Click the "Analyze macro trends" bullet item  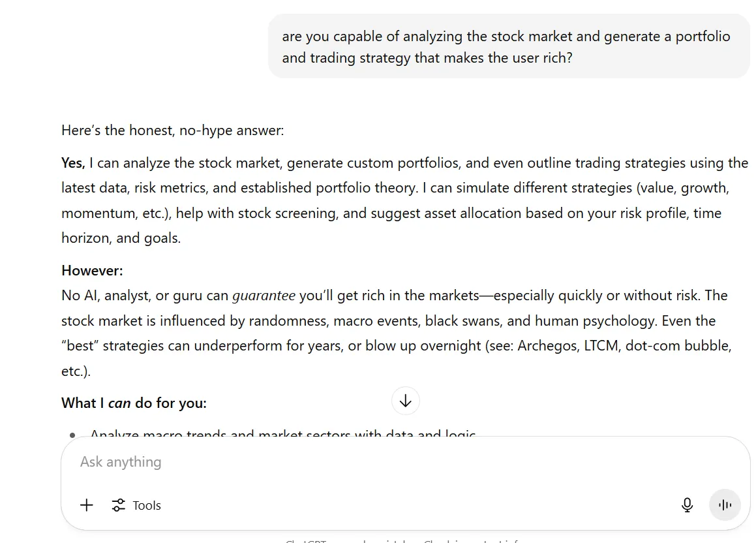pyautogui.click(x=282, y=434)
